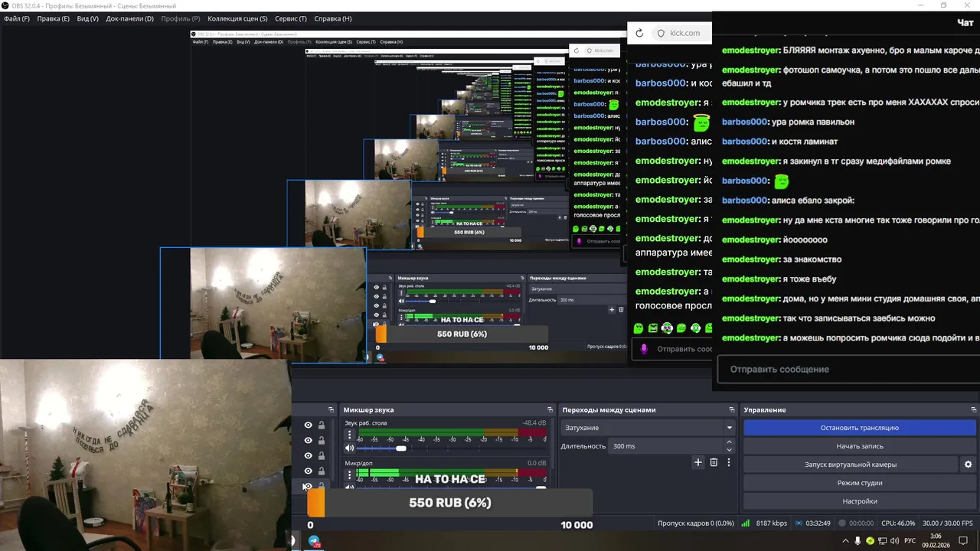980x551 pixels.
Task: Click Начать запись button
Action: (x=860, y=446)
